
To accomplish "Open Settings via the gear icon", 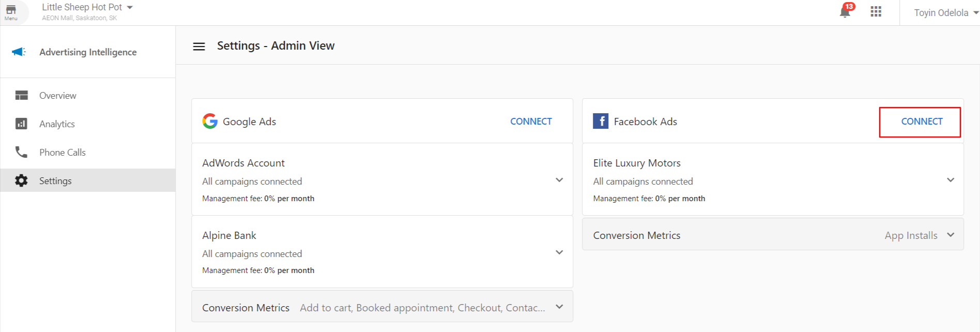I will click(21, 180).
